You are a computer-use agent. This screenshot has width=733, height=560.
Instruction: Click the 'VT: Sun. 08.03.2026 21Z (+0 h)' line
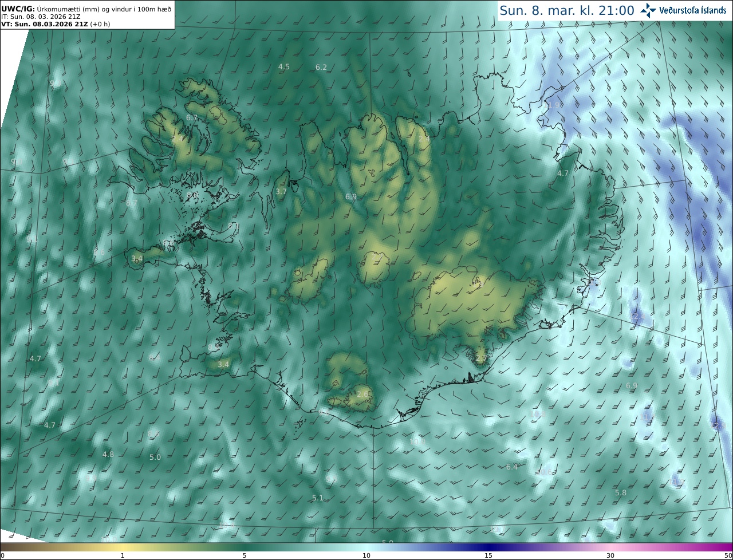click(56, 24)
